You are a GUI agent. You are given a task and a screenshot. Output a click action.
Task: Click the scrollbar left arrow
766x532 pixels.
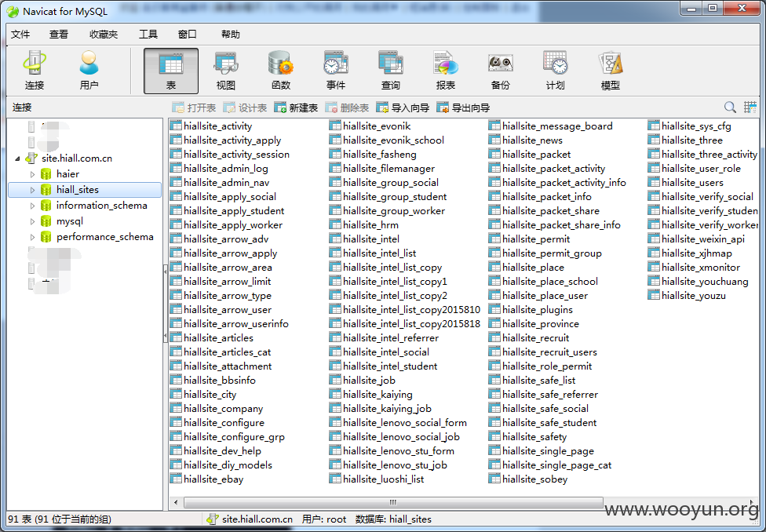tap(176, 502)
